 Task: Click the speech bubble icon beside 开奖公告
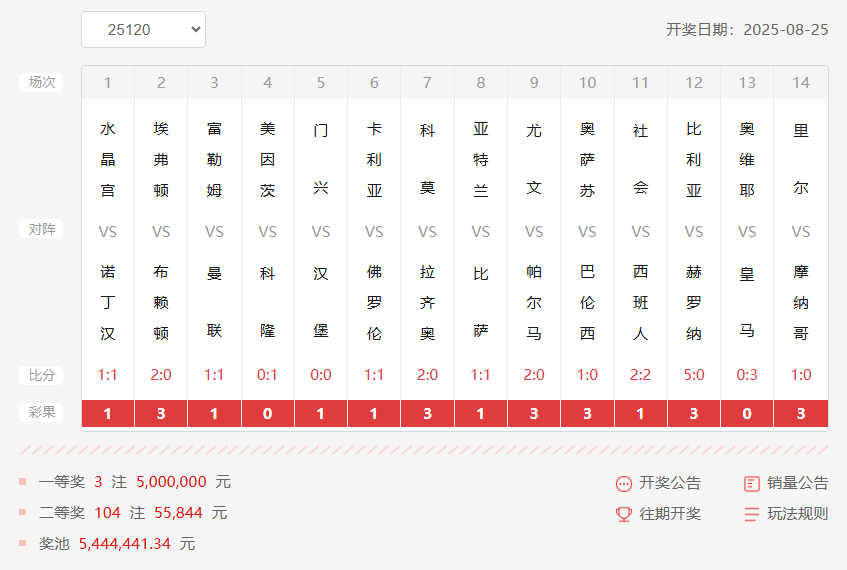coord(624,484)
